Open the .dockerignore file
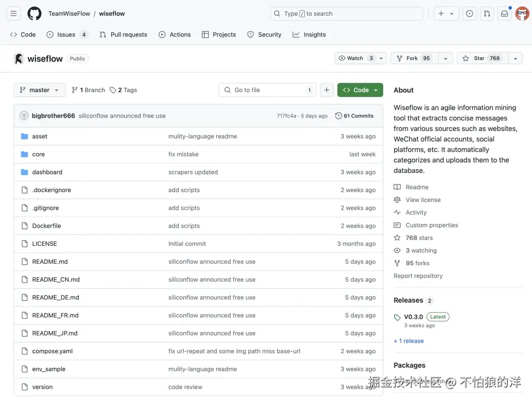Image resolution: width=532 pixels, height=400 pixels. (52, 190)
